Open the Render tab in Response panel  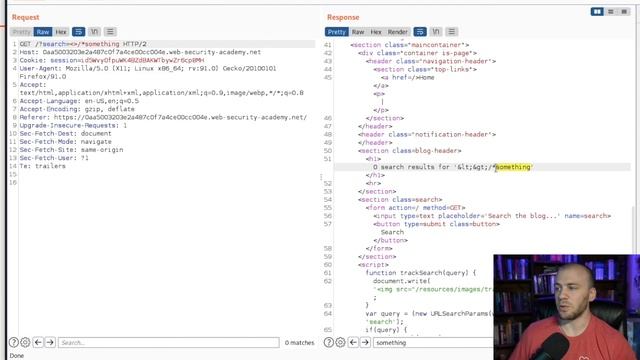[x=398, y=32]
